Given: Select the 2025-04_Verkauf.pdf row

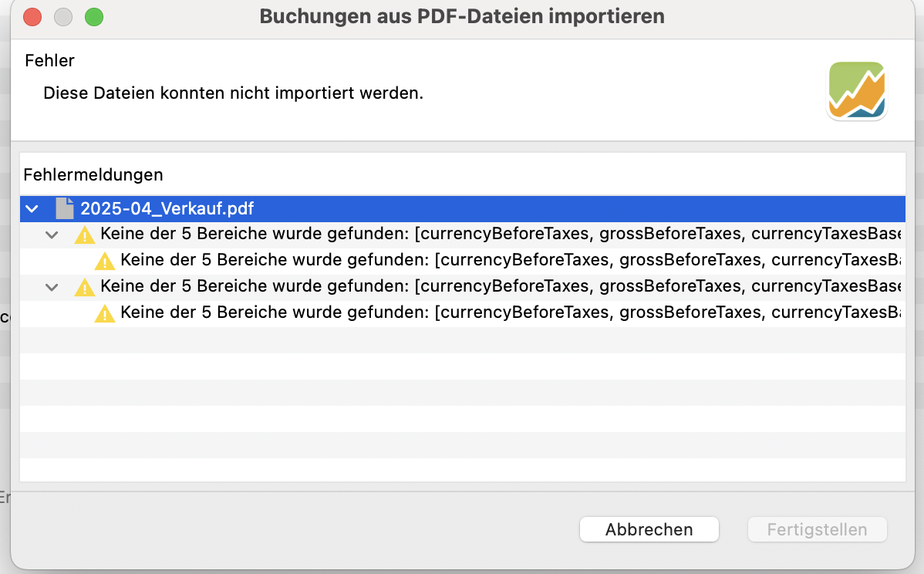Looking at the screenshot, I should coord(167,208).
